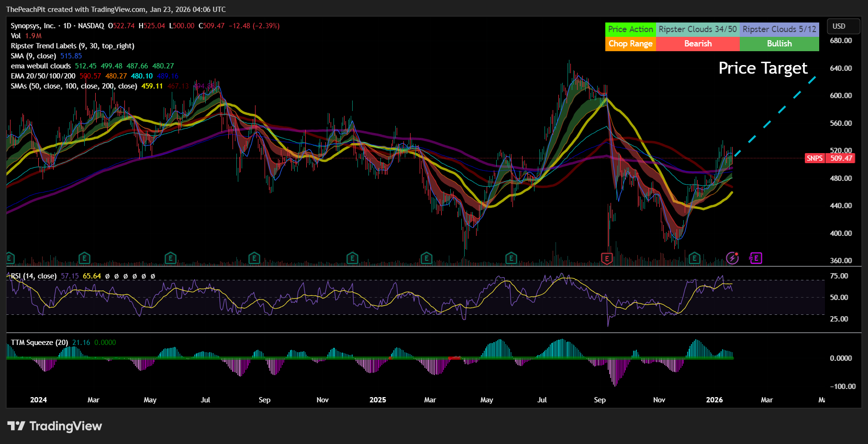Select the 360.00 price axis label
The width and height of the screenshot is (868, 444).
(x=841, y=261)
